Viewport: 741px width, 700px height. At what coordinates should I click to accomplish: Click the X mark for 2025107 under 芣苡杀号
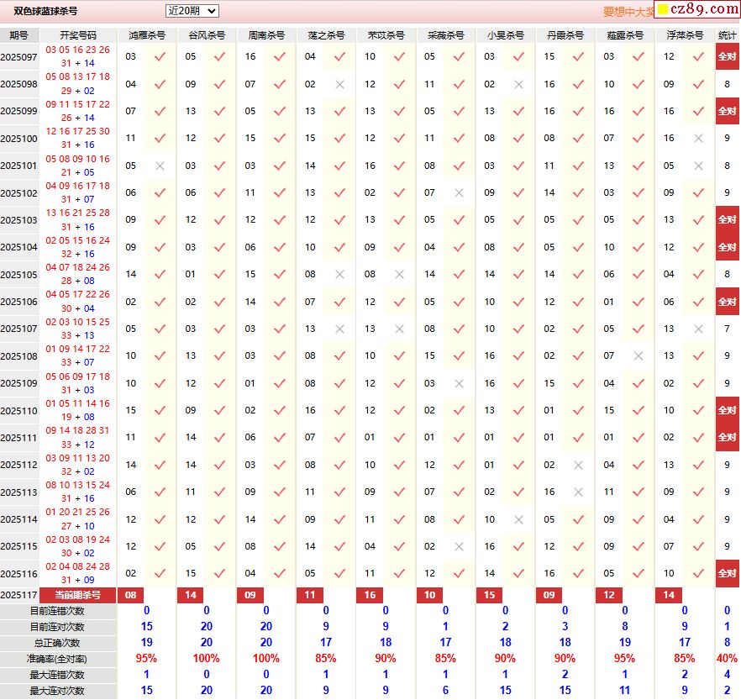[399, 329]
